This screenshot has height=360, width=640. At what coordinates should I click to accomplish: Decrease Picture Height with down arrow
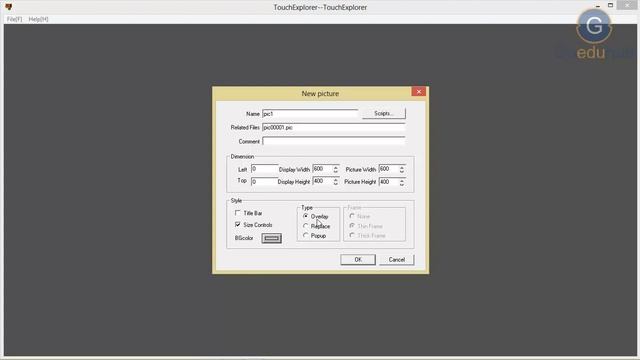402,184
